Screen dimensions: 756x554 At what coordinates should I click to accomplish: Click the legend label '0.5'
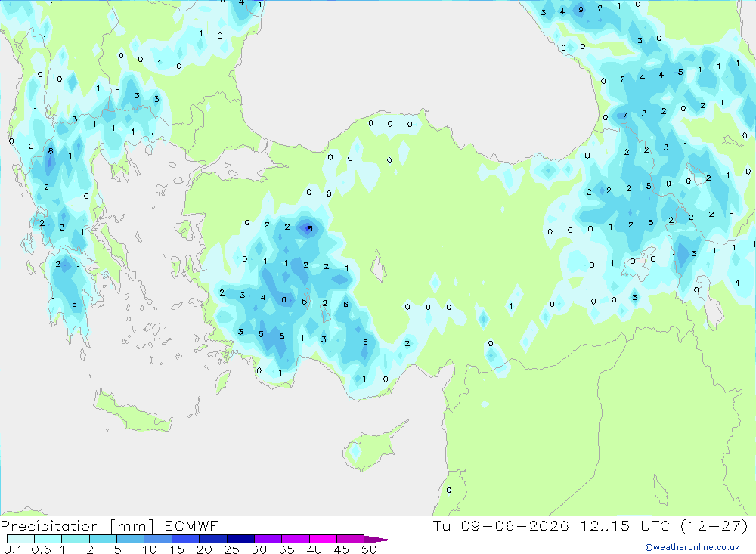[41, 549]
